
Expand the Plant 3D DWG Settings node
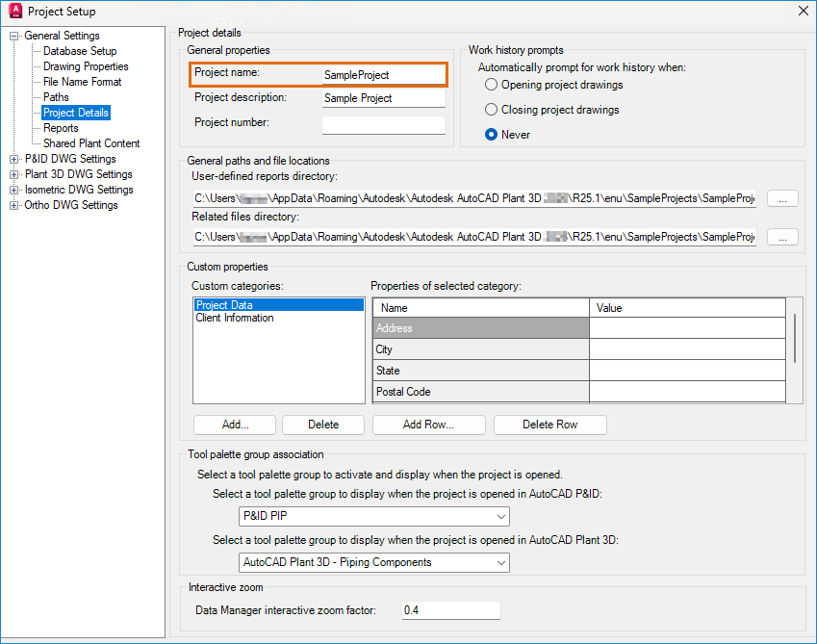pos(13,174)
